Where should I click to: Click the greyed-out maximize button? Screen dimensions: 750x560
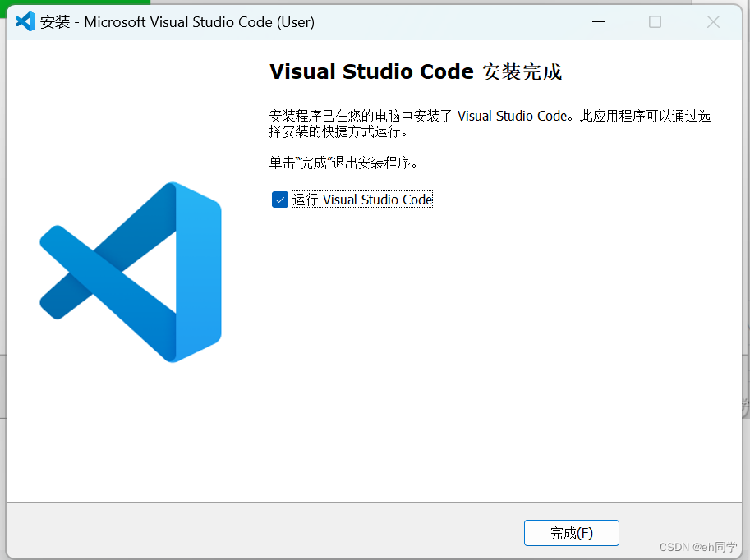coord(655,22)
